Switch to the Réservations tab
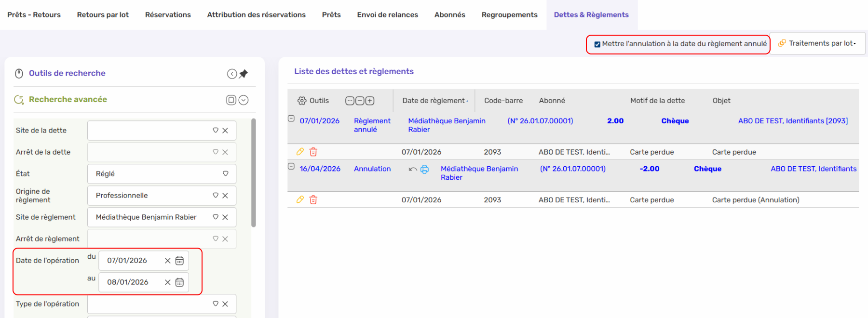The height and width of the screenshot is (318, 868). [x=168, y=15]
